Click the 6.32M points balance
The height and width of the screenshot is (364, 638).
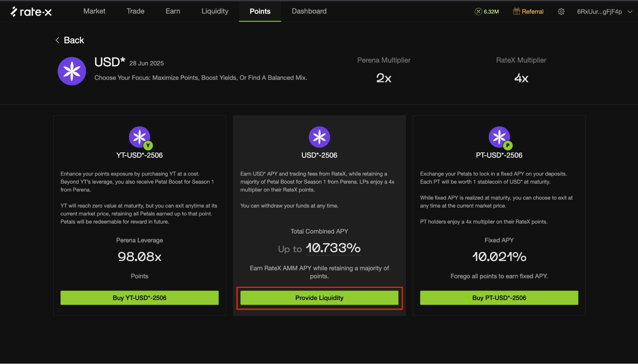coord(491,11)
